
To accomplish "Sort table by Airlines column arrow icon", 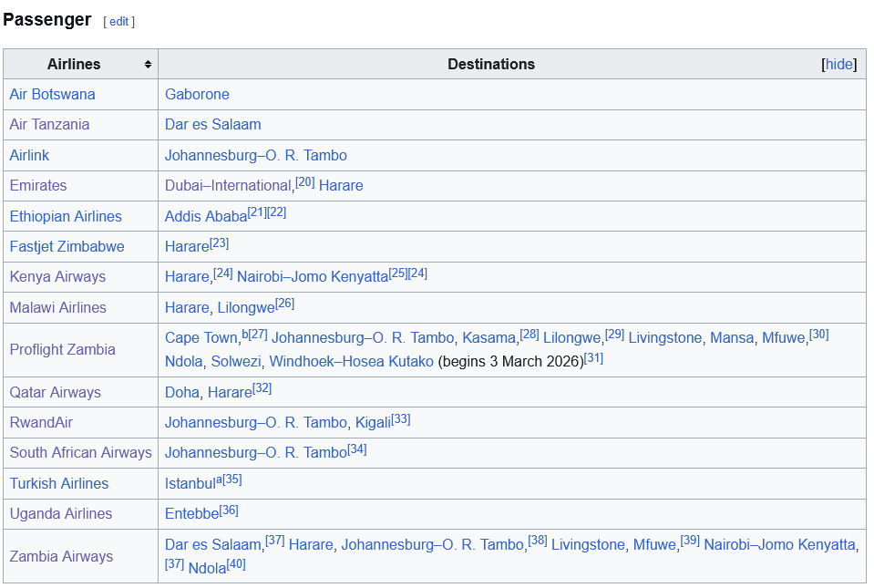I will (148, 65).
